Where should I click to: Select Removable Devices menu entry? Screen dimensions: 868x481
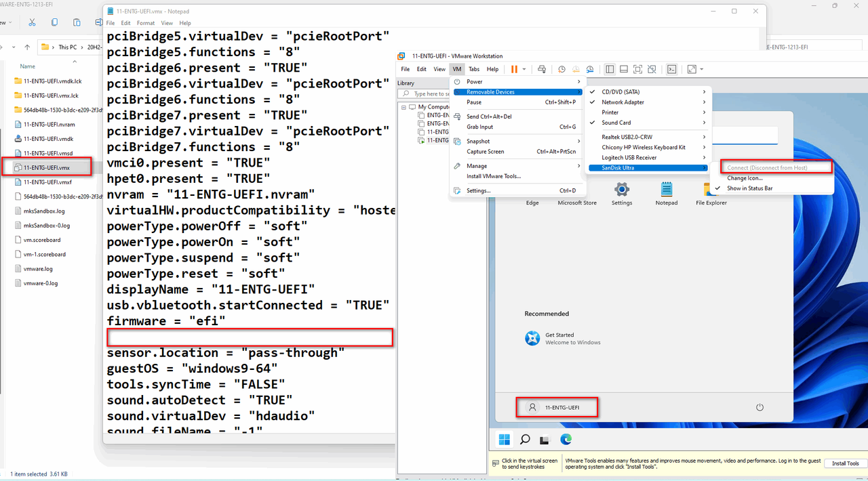click(517, 91)
